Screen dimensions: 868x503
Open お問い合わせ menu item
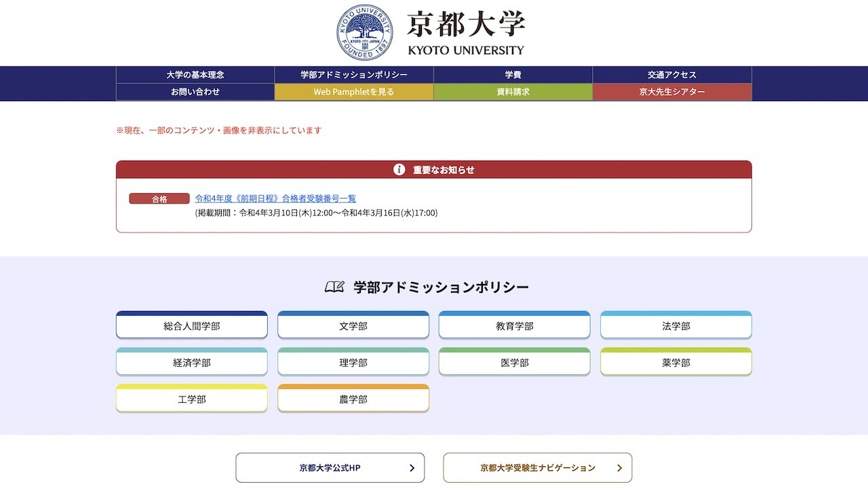pos(195,92)
